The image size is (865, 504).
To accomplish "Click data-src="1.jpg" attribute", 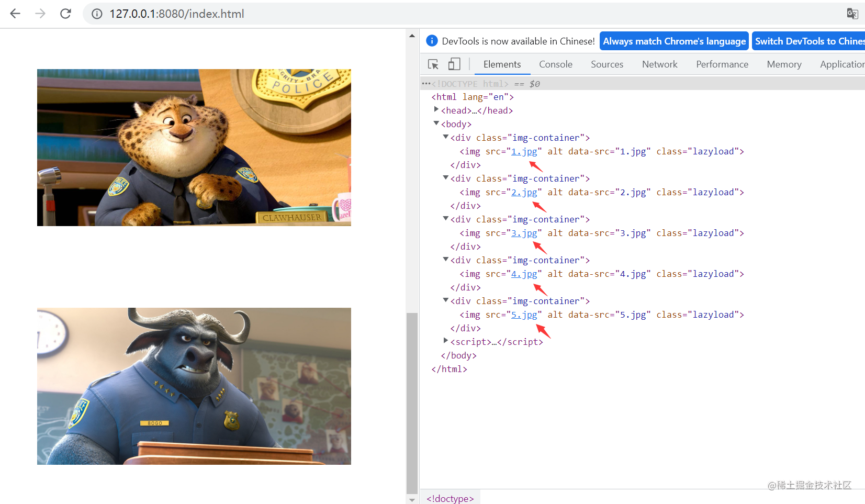I will 610,151.
